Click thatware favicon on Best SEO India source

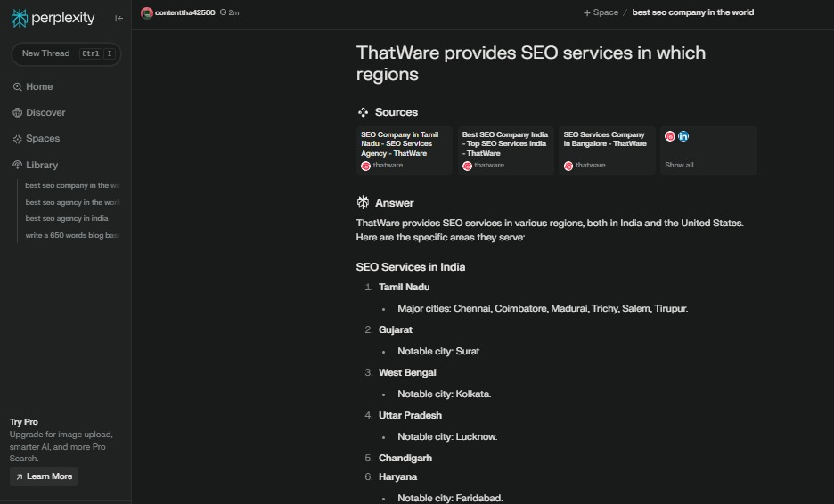[467, 166]
